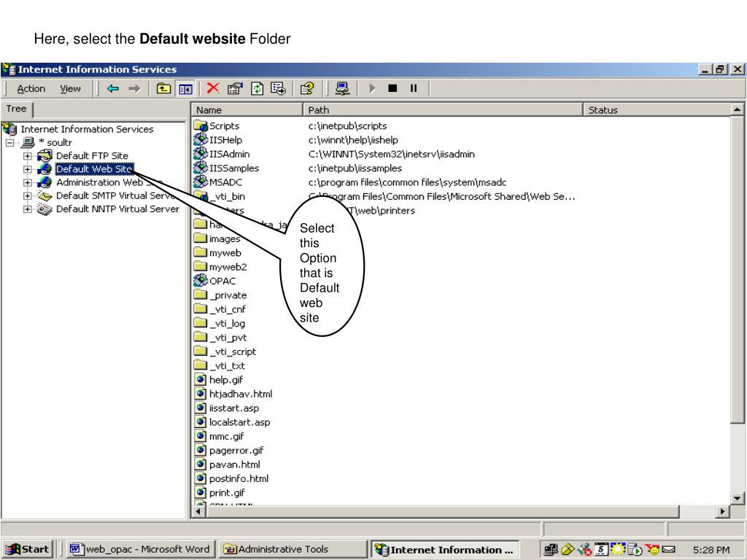Pause the selected item with pause button
The width and height of the screenshot is (747, 560).
[x=414, y=88]
